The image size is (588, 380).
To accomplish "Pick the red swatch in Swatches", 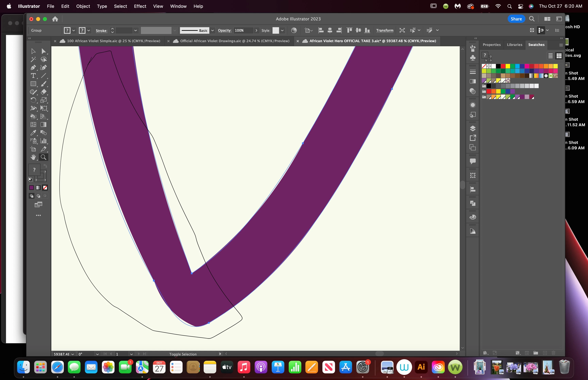I will 503,66.
